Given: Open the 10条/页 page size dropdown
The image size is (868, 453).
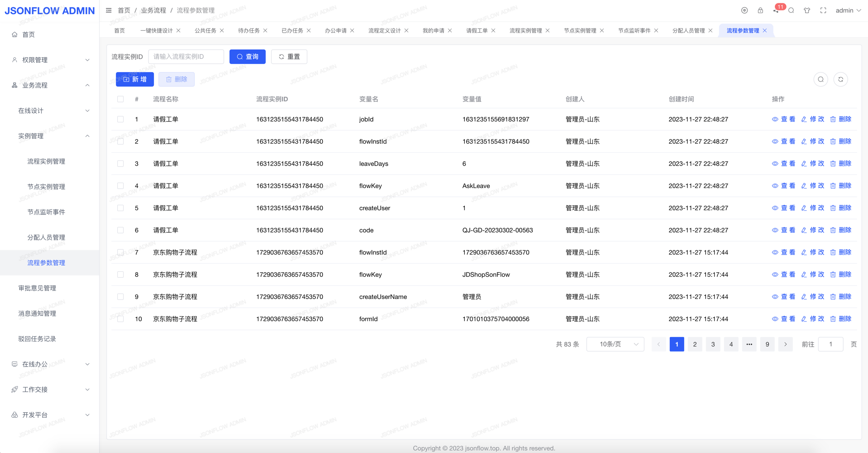Looking at the screenshot, I should (615, 344).
